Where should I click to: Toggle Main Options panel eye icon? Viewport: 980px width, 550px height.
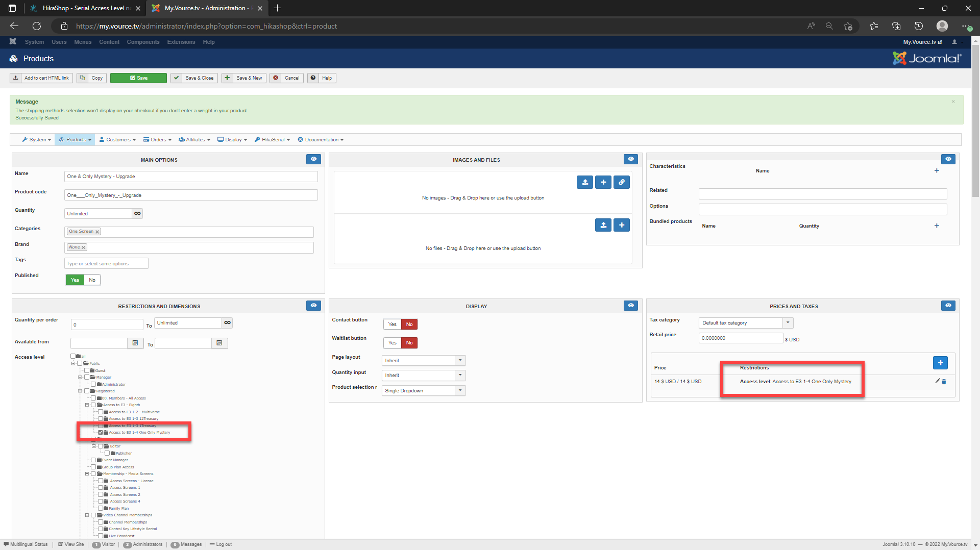tap(313, 159)
